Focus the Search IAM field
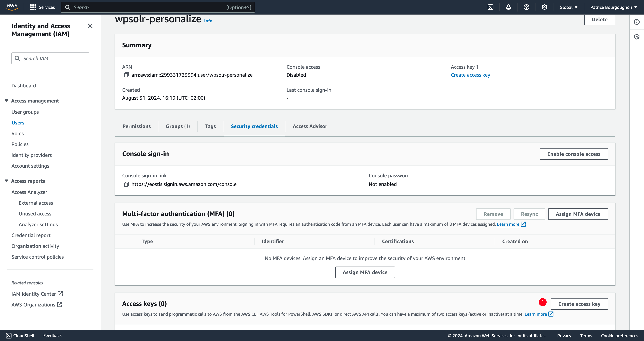This screenshot has height=341, width=644. click(x=50, y=58)
